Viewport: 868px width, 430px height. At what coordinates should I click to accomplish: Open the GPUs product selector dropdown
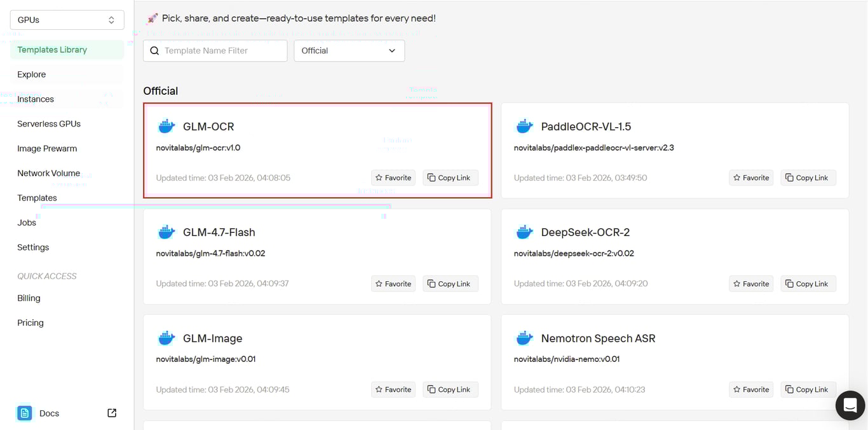point(67,20)
